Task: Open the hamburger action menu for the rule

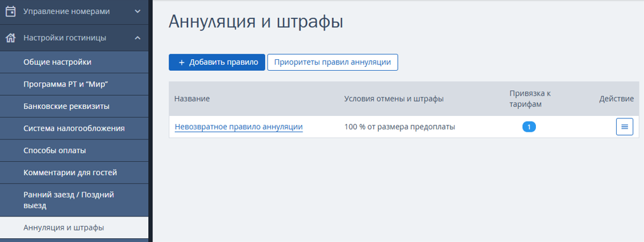Action: [624, 127]
